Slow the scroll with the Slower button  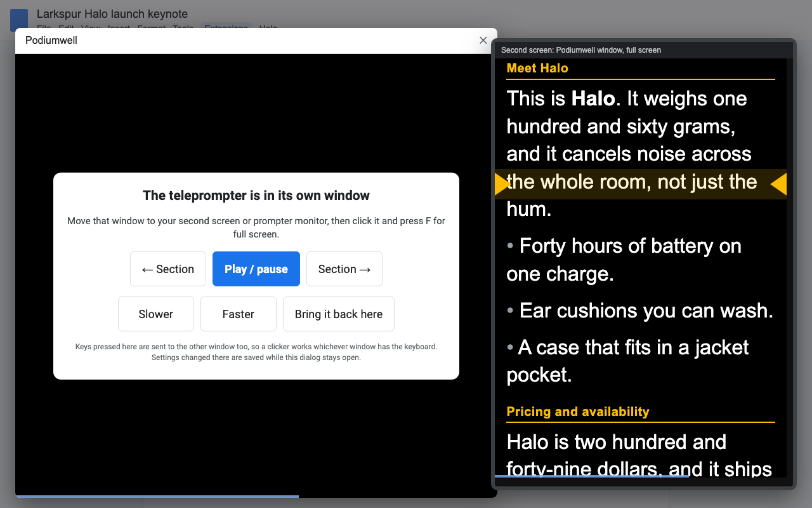click(156, 314)
